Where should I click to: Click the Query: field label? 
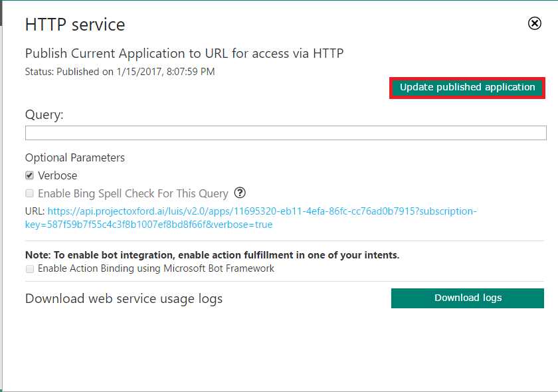pyautogui.click(x=45, y=114)
